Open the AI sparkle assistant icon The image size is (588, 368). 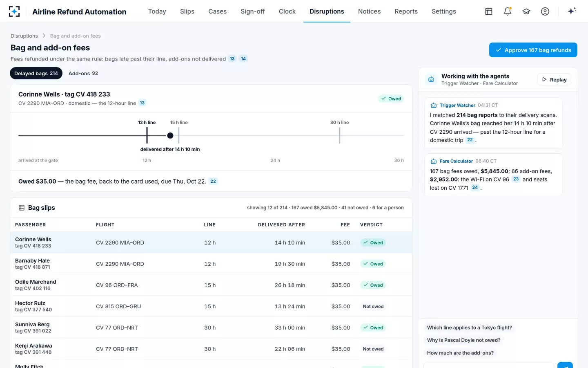pyautogui.click(x=572, y=11)
